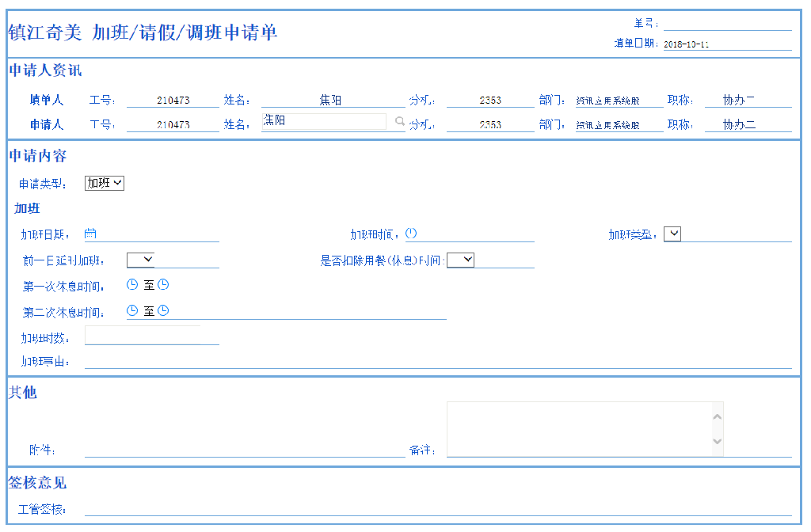This screenshot has width=811, height=532.
Task: Expand the 加班类型 dropdown
Action: [672, 234]
